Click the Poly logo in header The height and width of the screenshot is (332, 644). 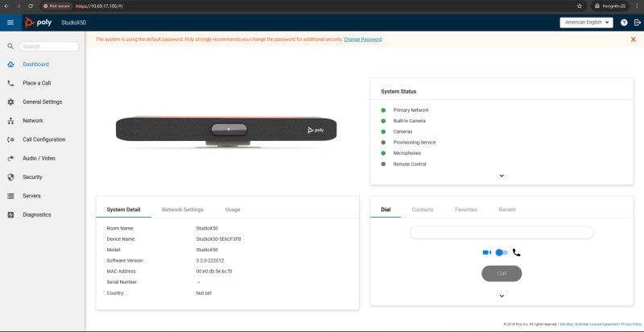point(38,23)
